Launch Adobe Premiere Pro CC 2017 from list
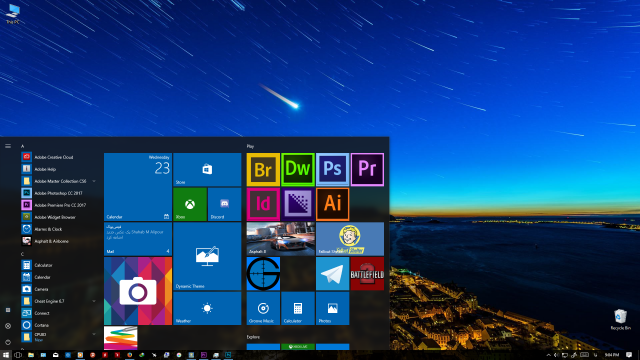Screen dimensions: 640x360 pos(59,205)
